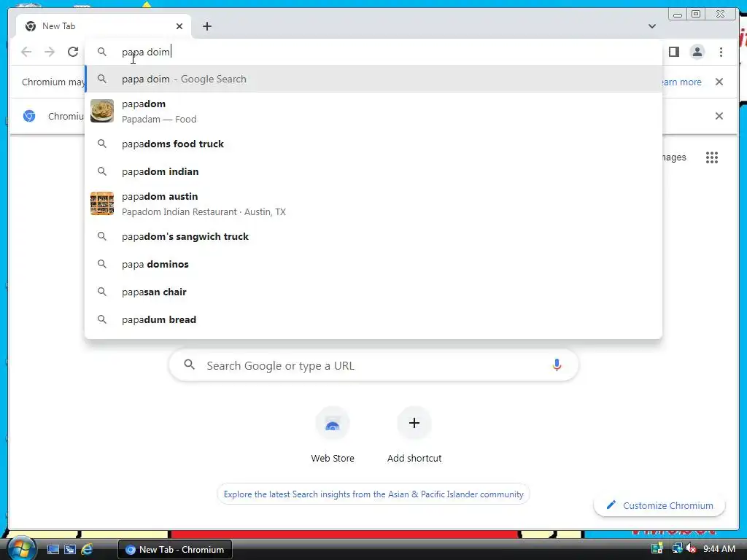The image size is (747, 560).
Task: Choose 'papadom austin' restaurant suggestion
Action: click(x=373, y=204)
